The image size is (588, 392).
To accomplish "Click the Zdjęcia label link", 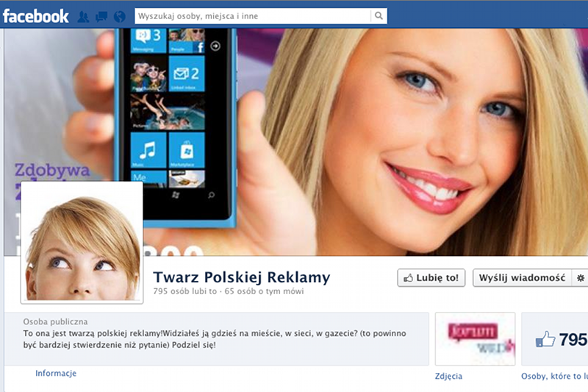I will pos(448,377).
